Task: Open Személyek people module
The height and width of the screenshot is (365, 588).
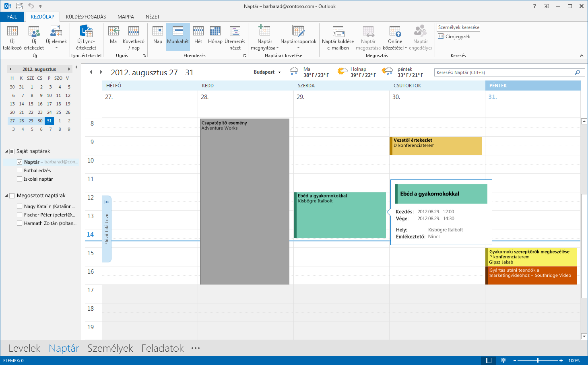Action: [x=110, y=348]
